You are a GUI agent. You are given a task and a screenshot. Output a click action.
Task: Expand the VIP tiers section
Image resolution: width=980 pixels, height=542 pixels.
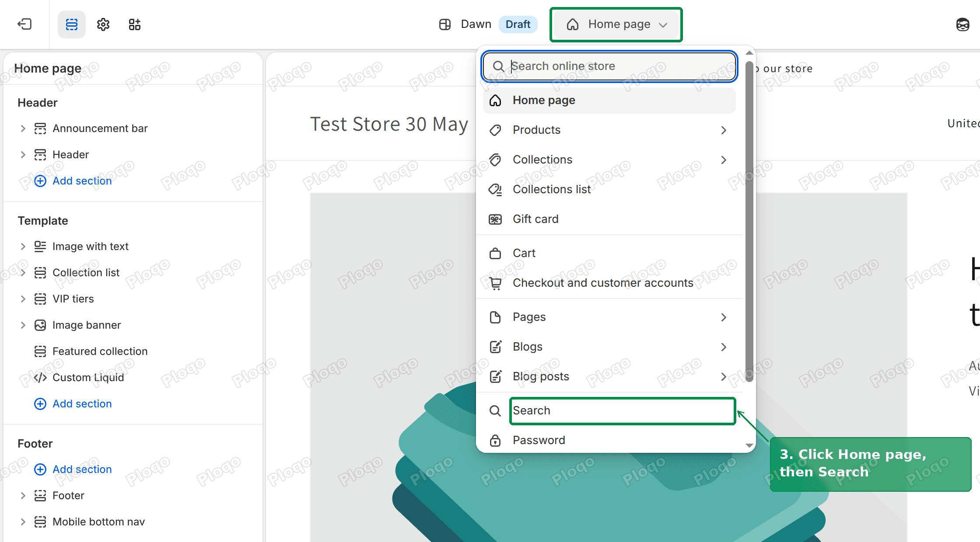click(x=23, y=299)
